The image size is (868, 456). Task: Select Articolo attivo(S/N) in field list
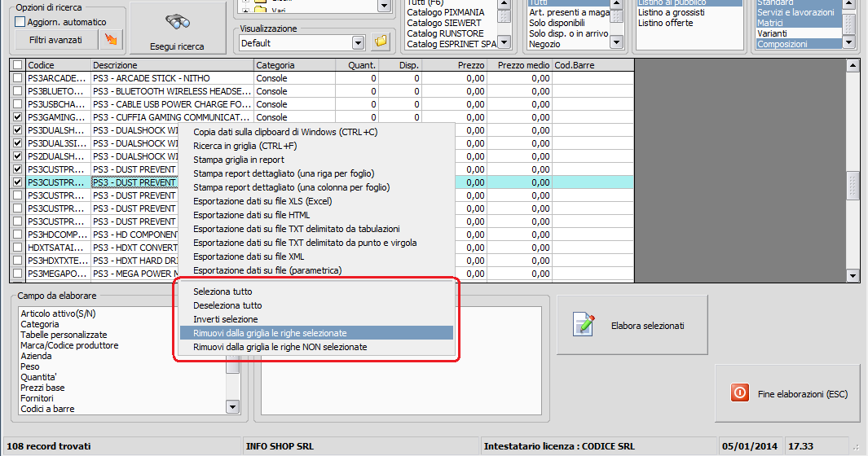click(58, 313)
